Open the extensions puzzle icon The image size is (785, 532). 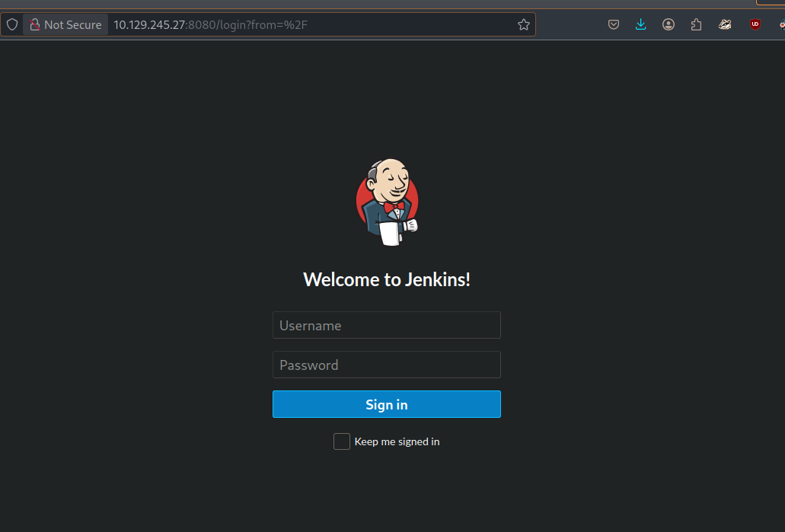pos(696,24)
